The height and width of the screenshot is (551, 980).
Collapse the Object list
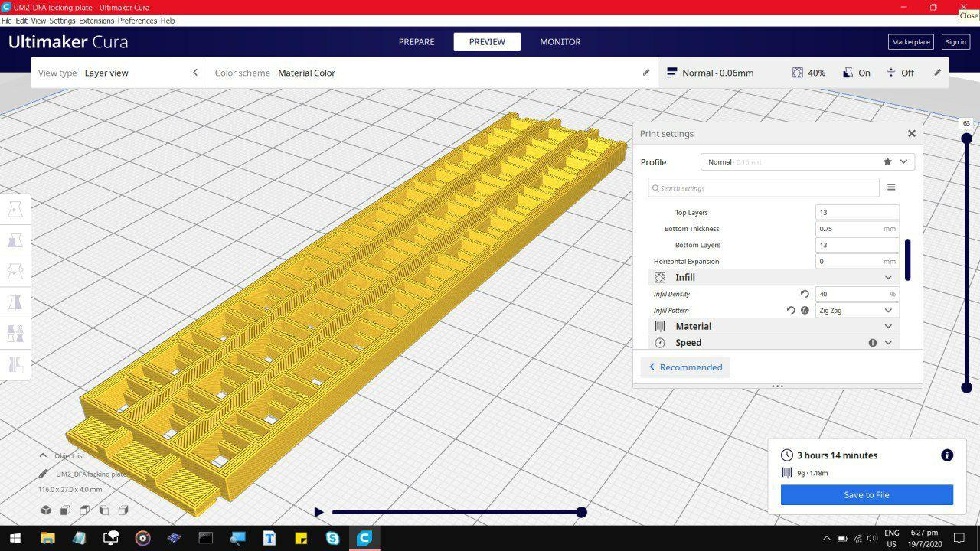(43, 455)
